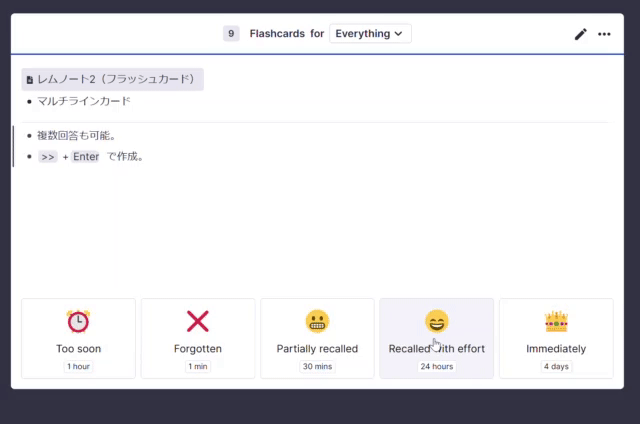Click the crown emoji icon
640x424 pixels.
click(x=556, y=321)
